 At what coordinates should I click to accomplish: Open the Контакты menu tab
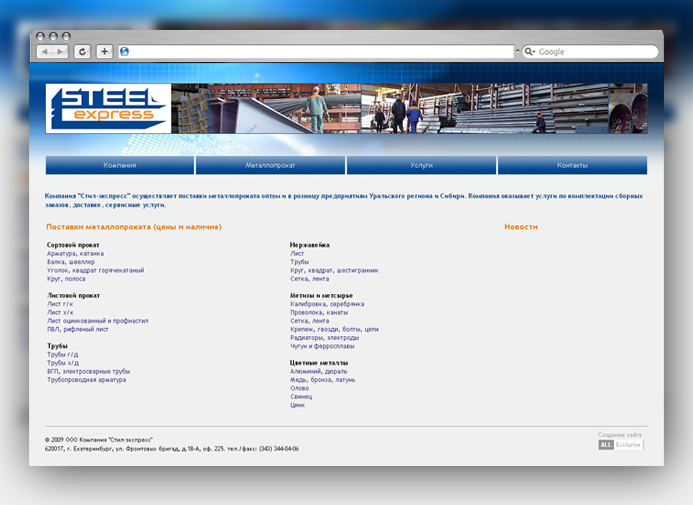tap(572, 165)
